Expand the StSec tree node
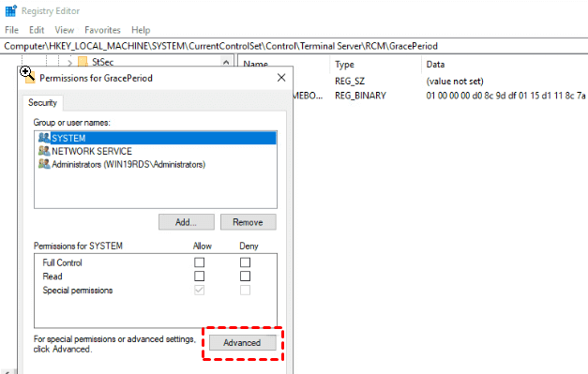 coord(70,62)
